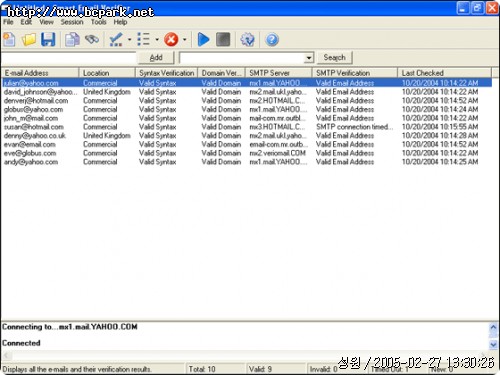Sort by the E-mail Address column header
Image resolution: width=500 pixels, height=375 pixels.
pos(40,73)
